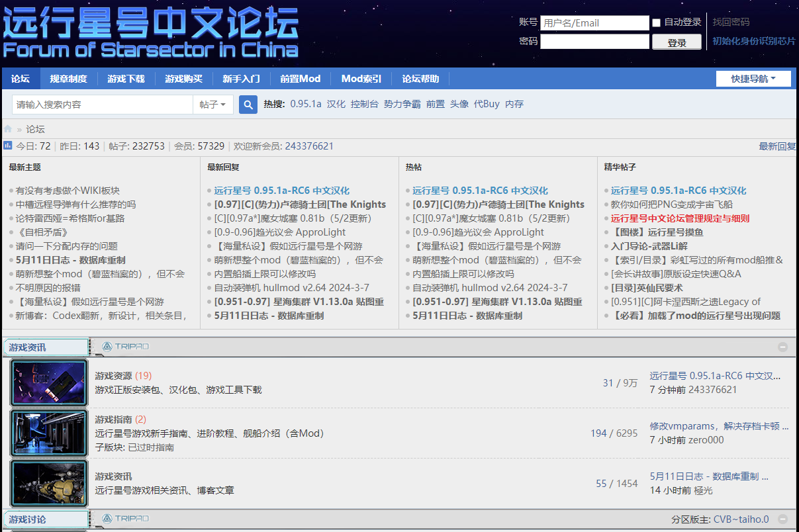Open the 论坛帮助 navigation tab
799x532 pixels.
[x=420, y=79]
